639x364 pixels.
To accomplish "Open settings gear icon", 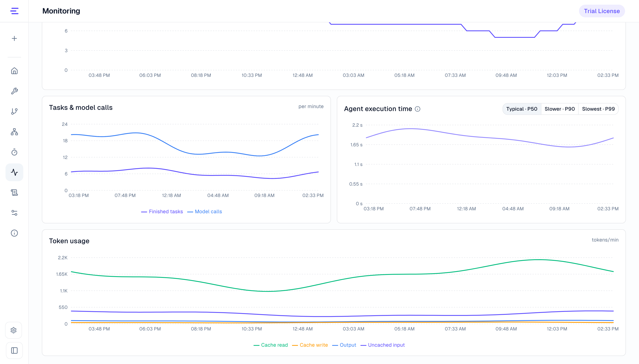I will [14, 330].
